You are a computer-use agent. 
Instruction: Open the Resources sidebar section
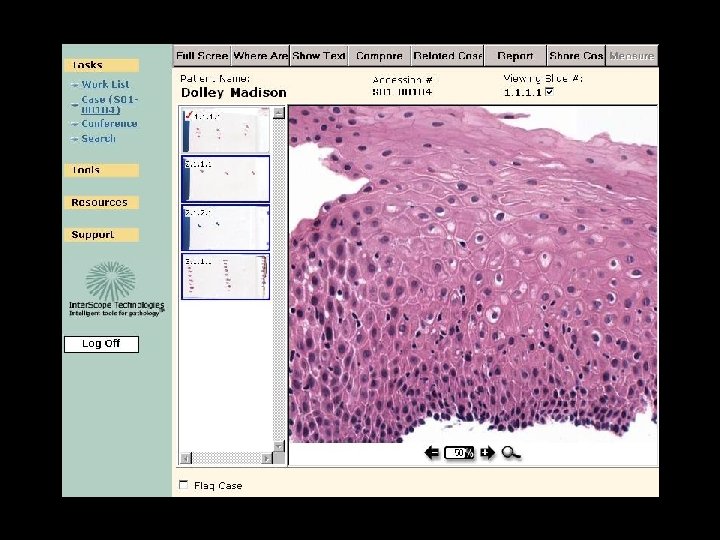click(x=101, y=202)
